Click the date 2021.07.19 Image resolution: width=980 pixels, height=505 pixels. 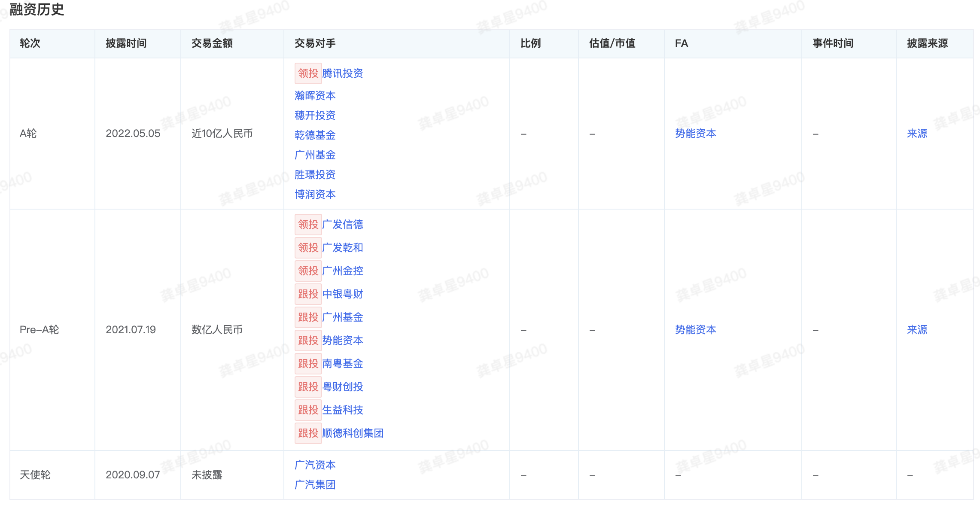131,329
